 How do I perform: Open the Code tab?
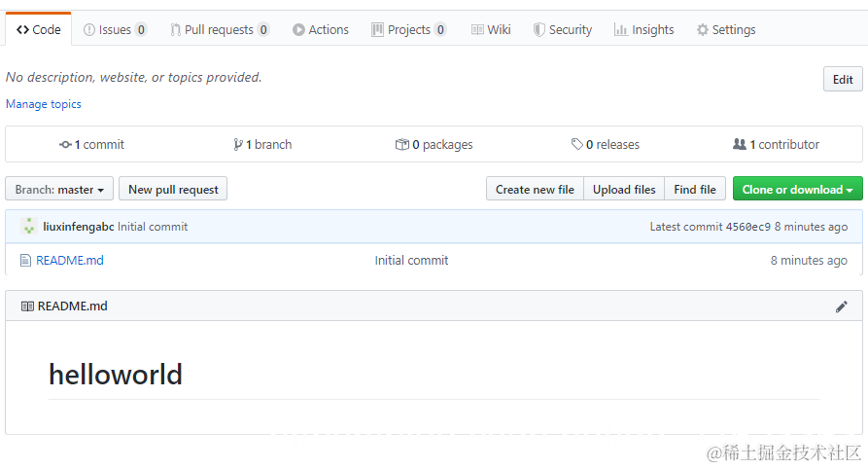tap(38, 29)
